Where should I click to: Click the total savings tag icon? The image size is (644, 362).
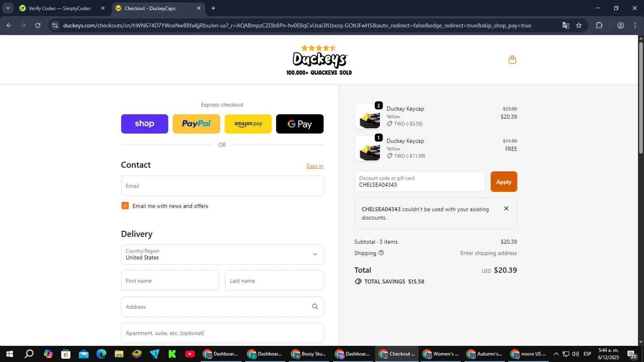click(358, 282)
